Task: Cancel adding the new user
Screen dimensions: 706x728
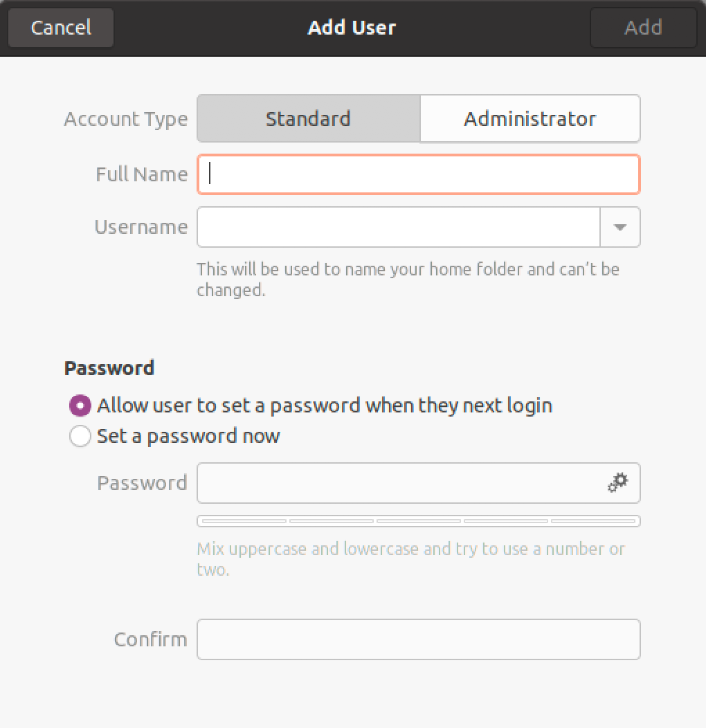Action: (60, 28)
